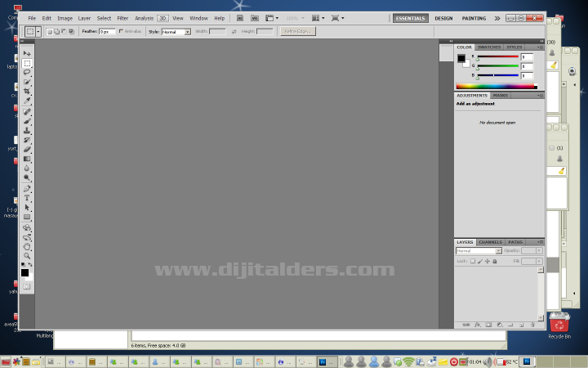Open the Screen Mode dropdown
The width and height of the screenshot is (588, 368).
337,18
